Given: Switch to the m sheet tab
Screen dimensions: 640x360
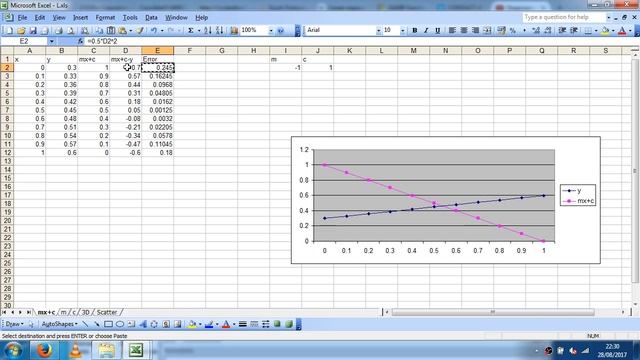Looking at the screenshot, I should [x=63, y=312].
